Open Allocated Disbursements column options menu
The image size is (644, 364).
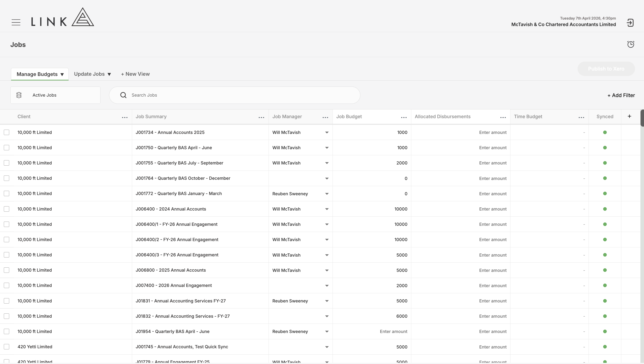point(503,118)
